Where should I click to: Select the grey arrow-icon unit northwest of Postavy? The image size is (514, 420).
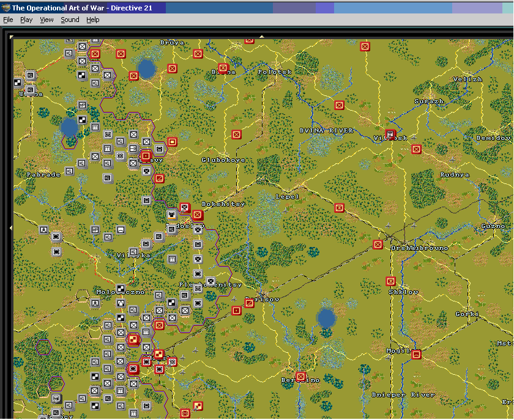[133, 149]
